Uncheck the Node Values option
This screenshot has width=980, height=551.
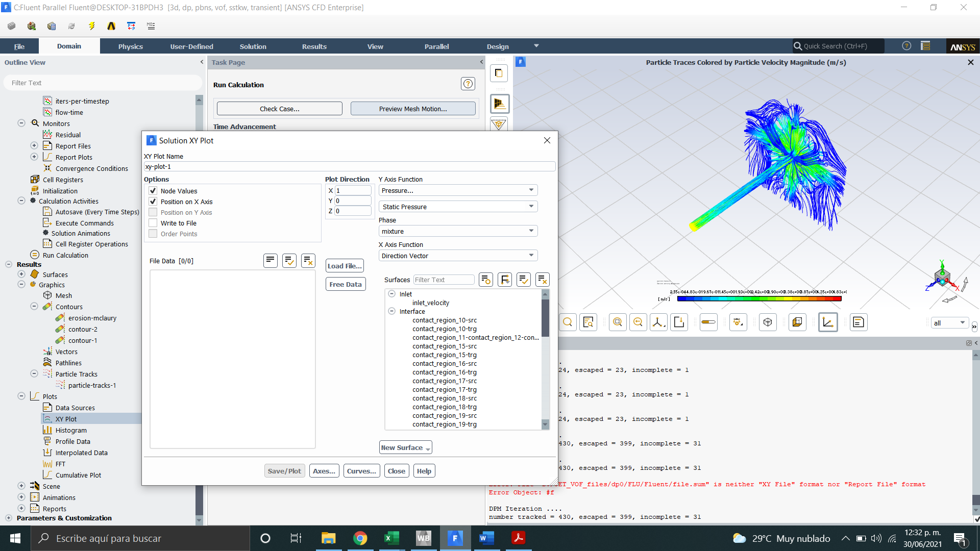pos(153,191)
